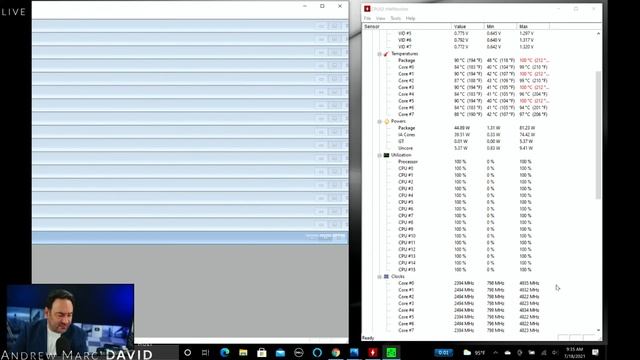Collapse the Utilization tree group
This screenshot has height=360, width=640.
[380, 156]
